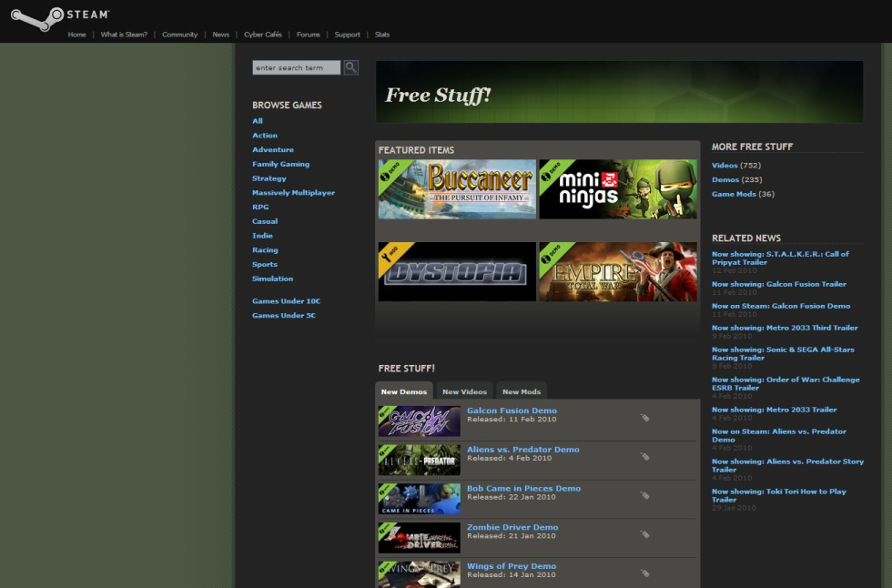
Task: Open the Demos (235) link
Action: point(725,179)
